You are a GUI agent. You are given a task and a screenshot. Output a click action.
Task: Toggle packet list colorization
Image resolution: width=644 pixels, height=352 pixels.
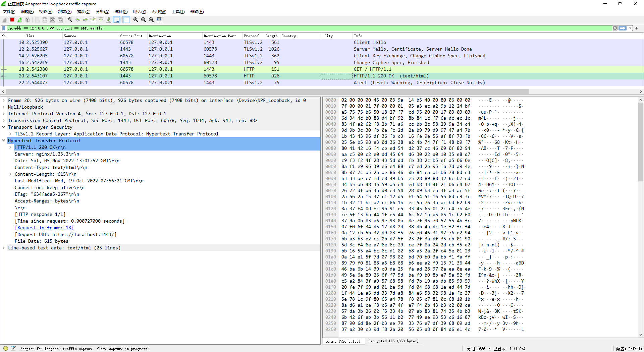[126, 20]
